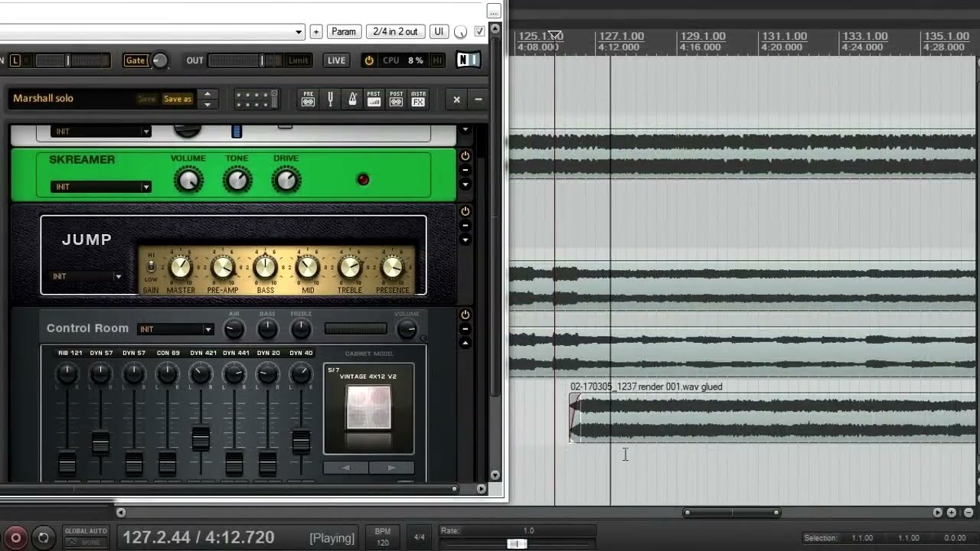Toggle the FX bypass checkbox next to UI
Viewport: 980px width, 551px height.
(x=479, y=31)
